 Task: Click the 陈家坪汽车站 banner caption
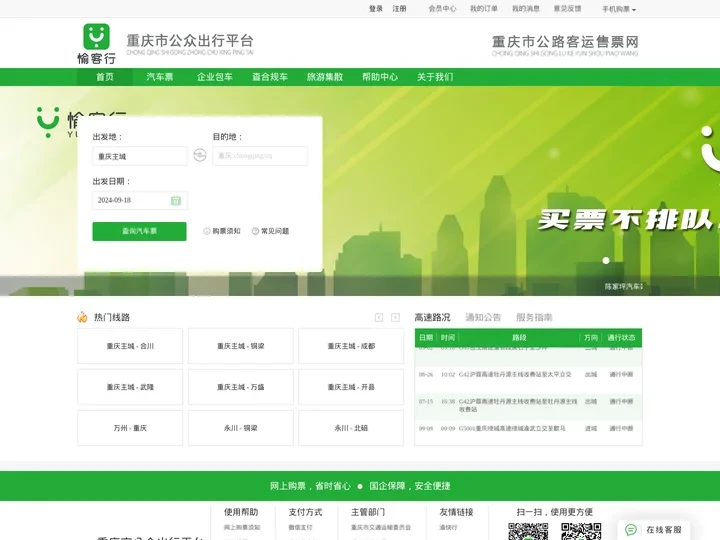pyautogui.click(x=624, y=287)
